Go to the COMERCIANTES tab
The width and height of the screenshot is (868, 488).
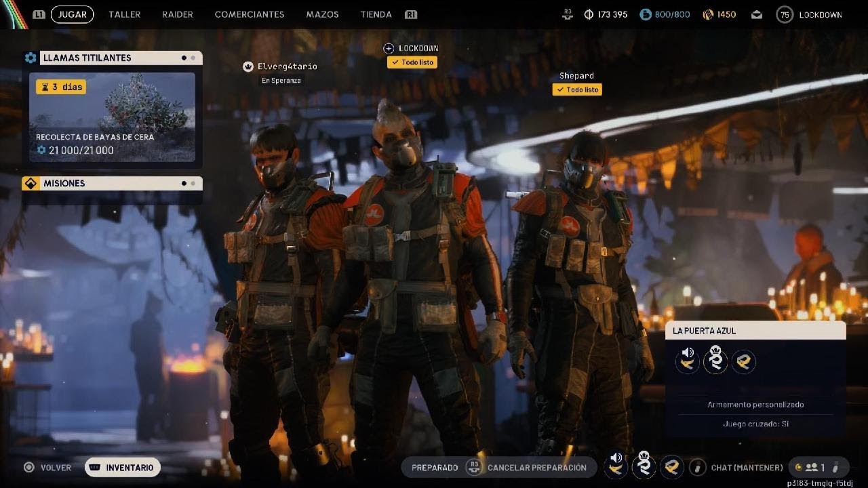[x=250, y=14]
